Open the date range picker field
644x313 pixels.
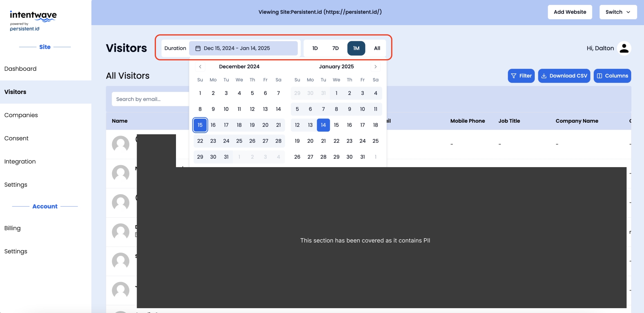click(243, 48)
